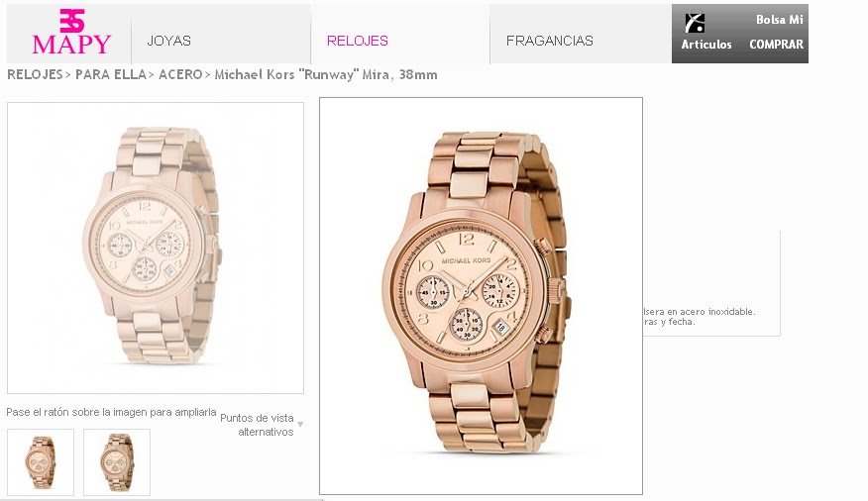Click Pase el ratón hint text
Screen dimensions: 868x501
111,412
